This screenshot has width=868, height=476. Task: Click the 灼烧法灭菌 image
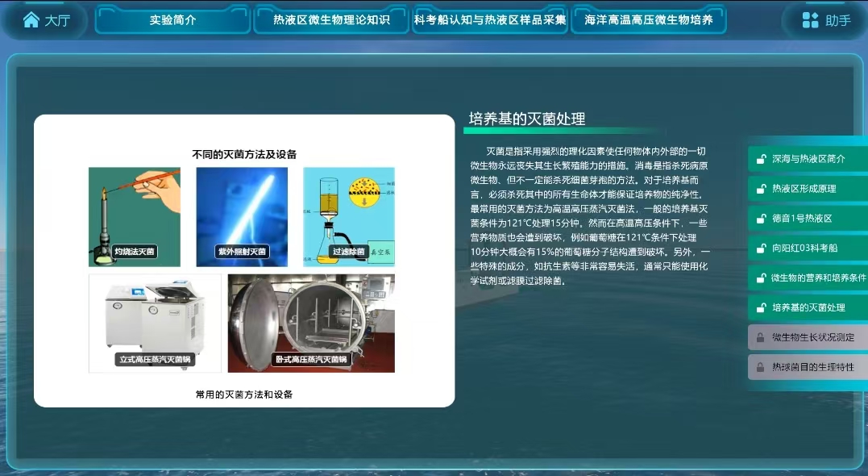pos(135,215)
